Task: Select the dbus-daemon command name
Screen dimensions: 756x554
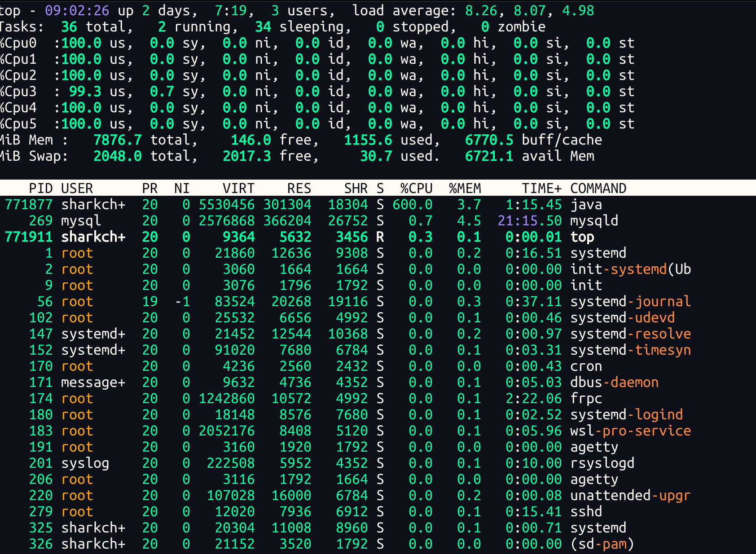Action: click(614, 383)
